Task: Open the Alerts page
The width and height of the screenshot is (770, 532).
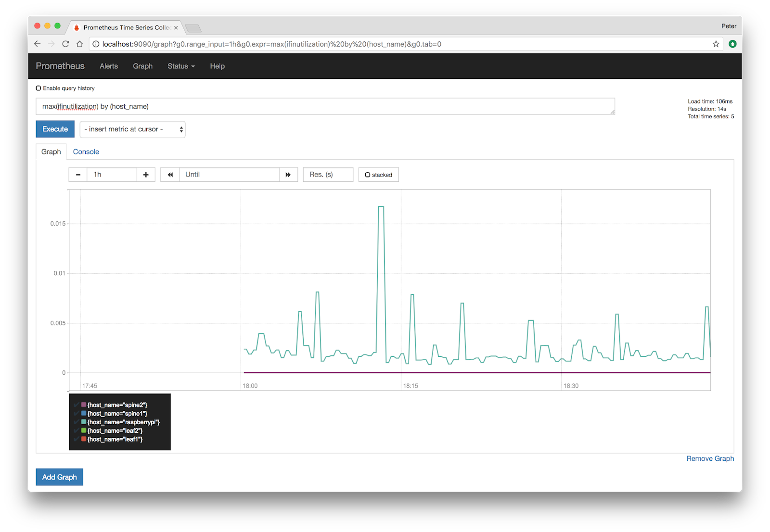Action: [x=108, y=66]
